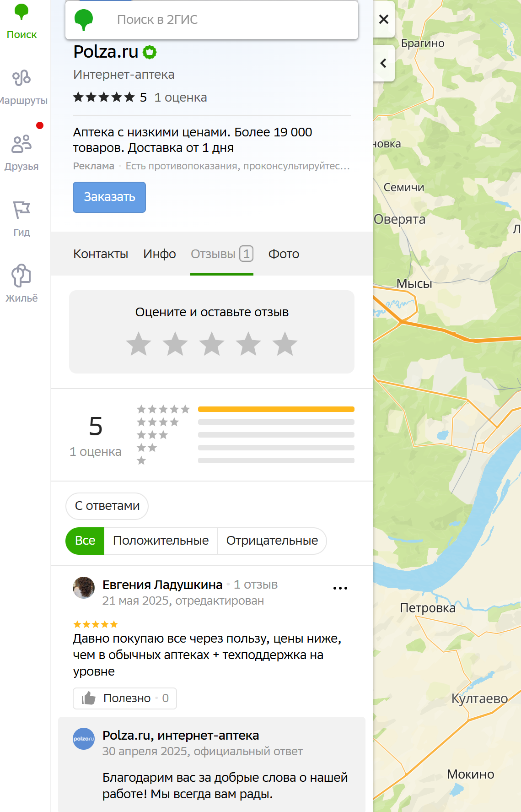The width and height of the screenshot is (521, 812).
Task: Focus the 'Поиск в 2ГИС' search field
Action: click(212, 20)
